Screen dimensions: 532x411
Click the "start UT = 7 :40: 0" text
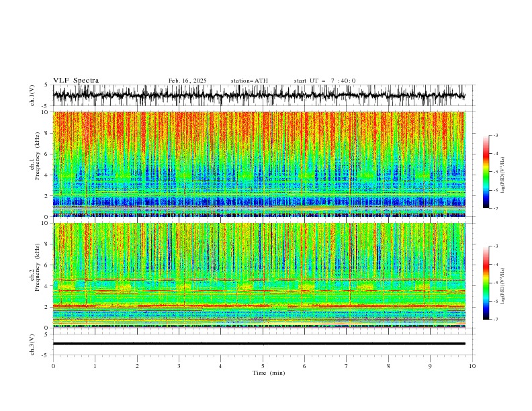point(324,81)
